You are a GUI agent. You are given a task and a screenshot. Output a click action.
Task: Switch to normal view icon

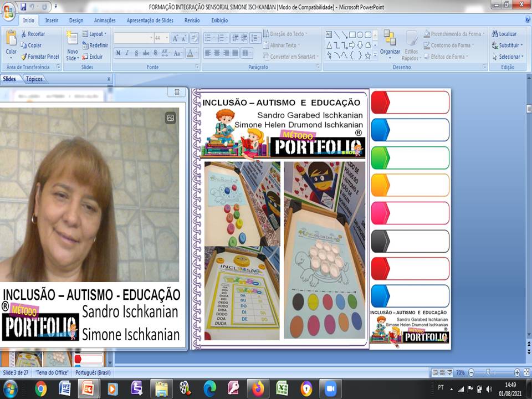pyautogui.click(x=435, y=372)
